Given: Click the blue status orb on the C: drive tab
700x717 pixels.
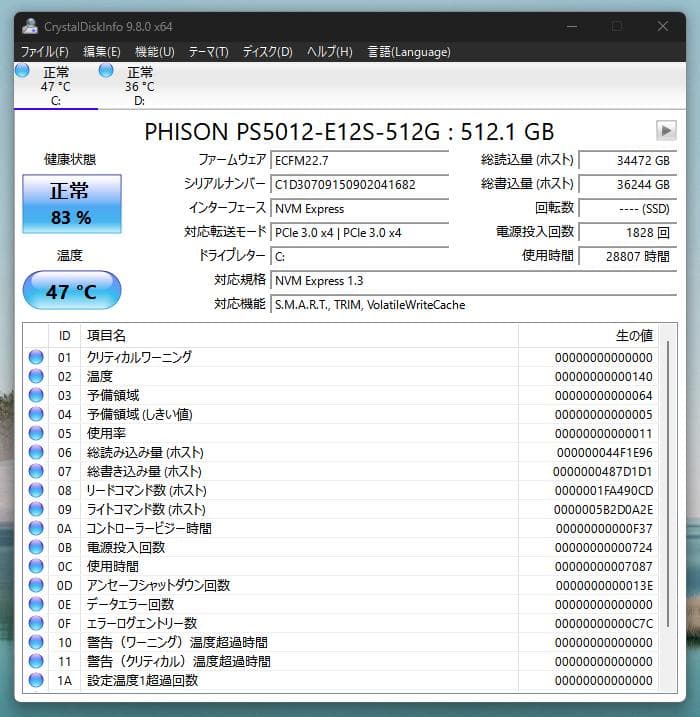Looking at the screenshot, I should (22, 70).
